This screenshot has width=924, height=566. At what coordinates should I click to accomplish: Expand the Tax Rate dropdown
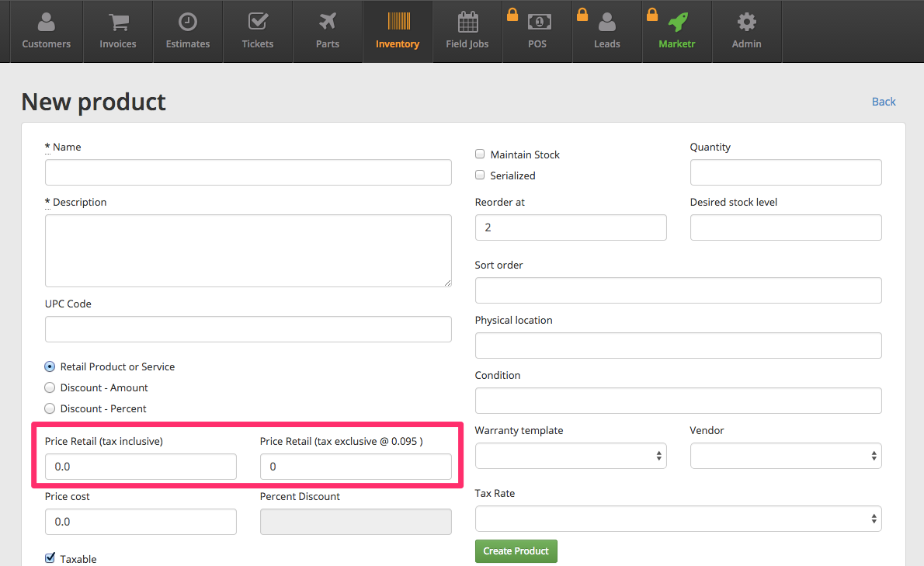coord(678,519)
